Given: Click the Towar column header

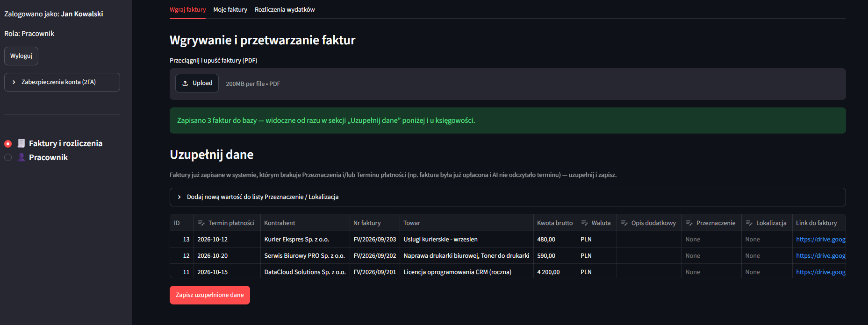Looking at the screenshot, I should [x=466, y=223].
